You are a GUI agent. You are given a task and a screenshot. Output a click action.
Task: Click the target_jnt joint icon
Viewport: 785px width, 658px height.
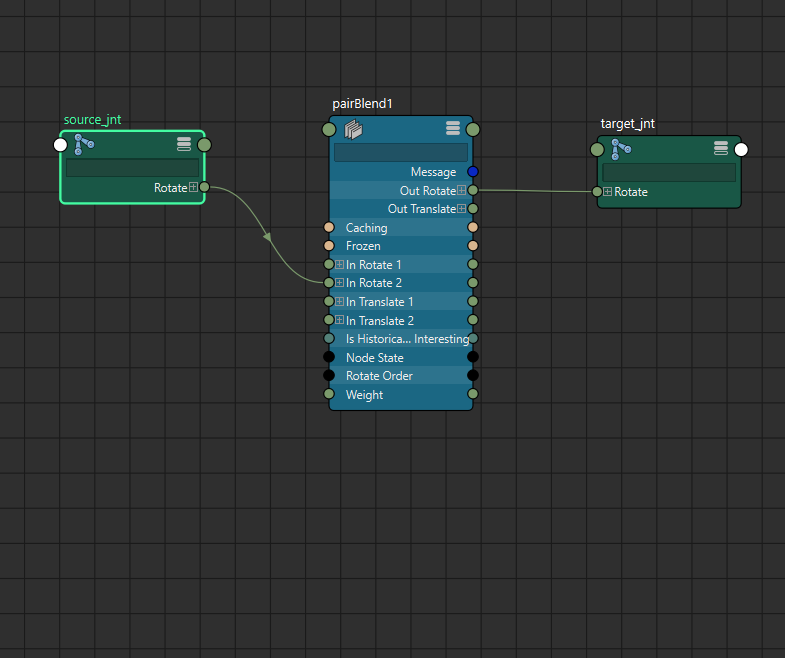click(621, 150)
